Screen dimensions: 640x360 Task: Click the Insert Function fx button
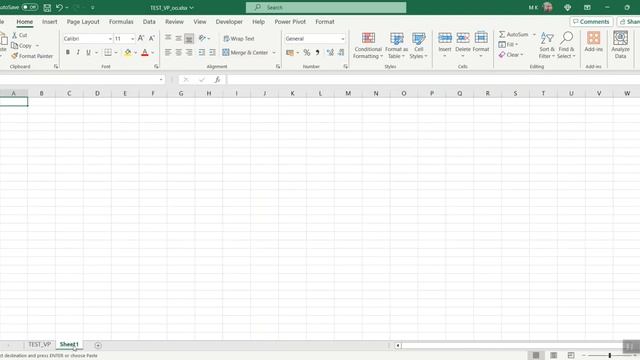pos(218,80)
